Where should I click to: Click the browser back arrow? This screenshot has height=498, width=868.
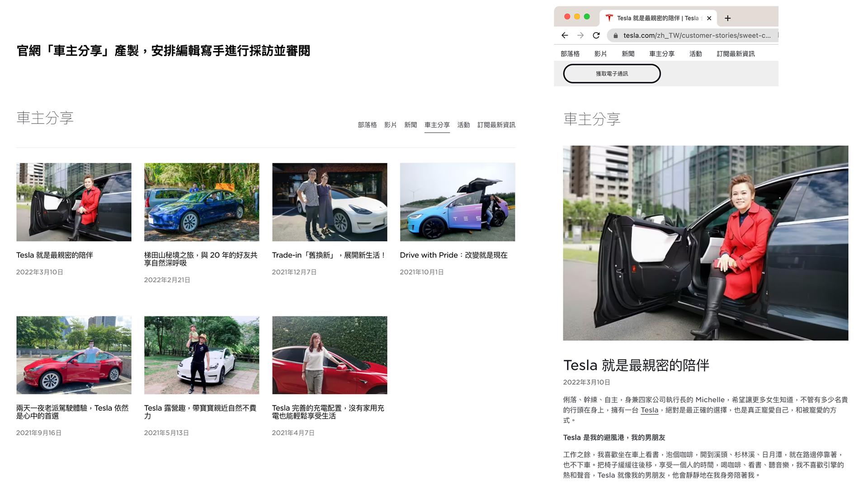pos(565,35)
